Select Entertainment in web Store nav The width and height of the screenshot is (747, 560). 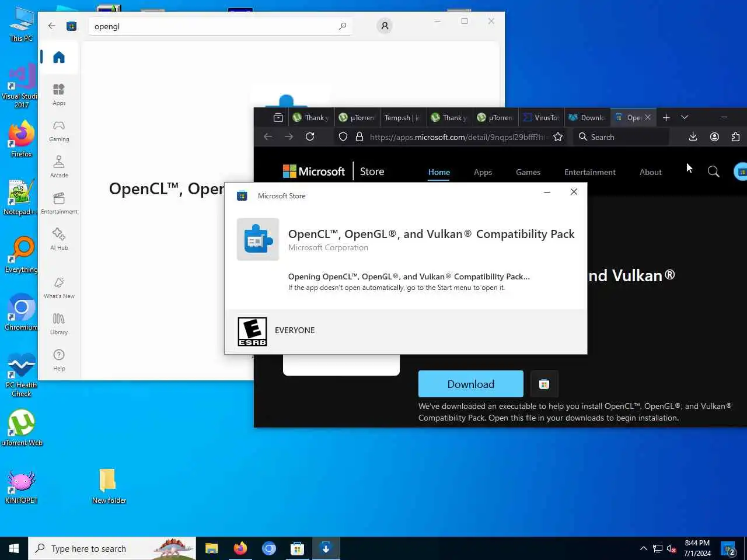(590, 172)
